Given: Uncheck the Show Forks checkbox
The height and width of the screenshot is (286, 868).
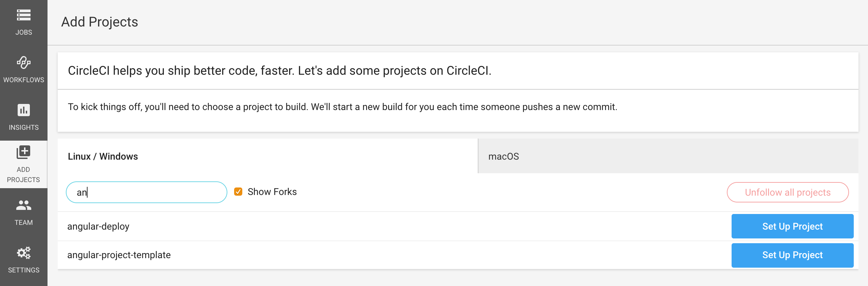Looking at the screenshot, I should pyautogui.click(x=238, y=192).
